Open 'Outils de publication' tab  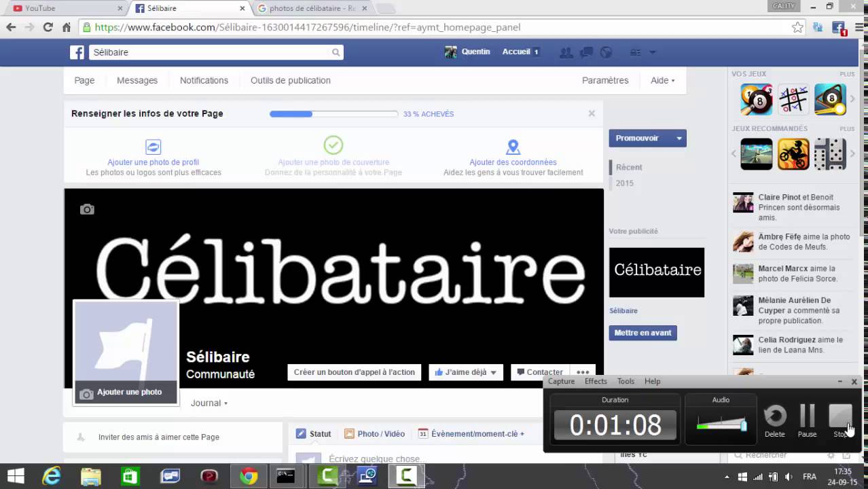[291, 80]
